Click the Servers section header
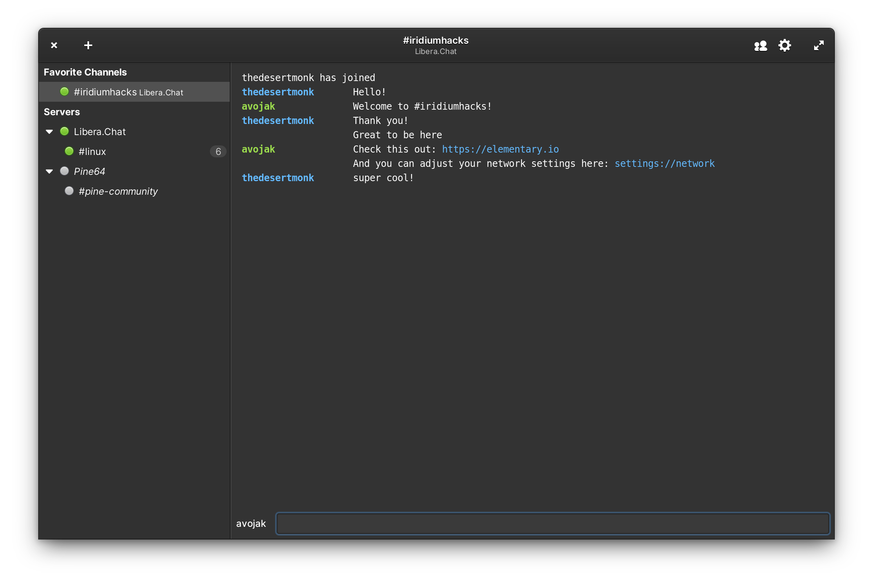 point(62,112)
